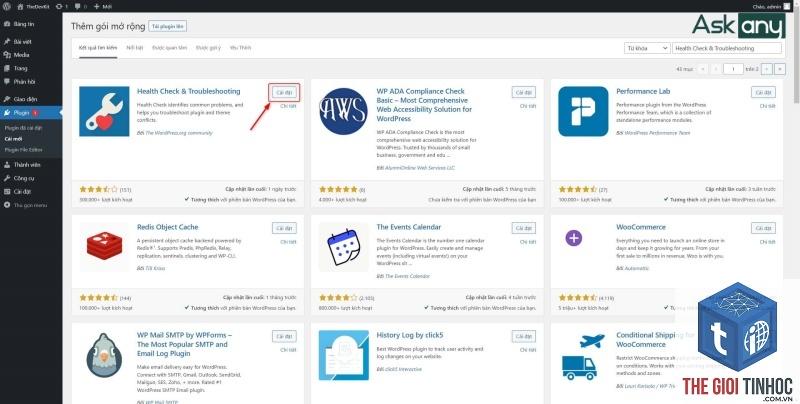Image resolution: width=800 pixels, height=404 pixels.
Task: Switch to Được gợi ý tab
Action: coord(209,47)
